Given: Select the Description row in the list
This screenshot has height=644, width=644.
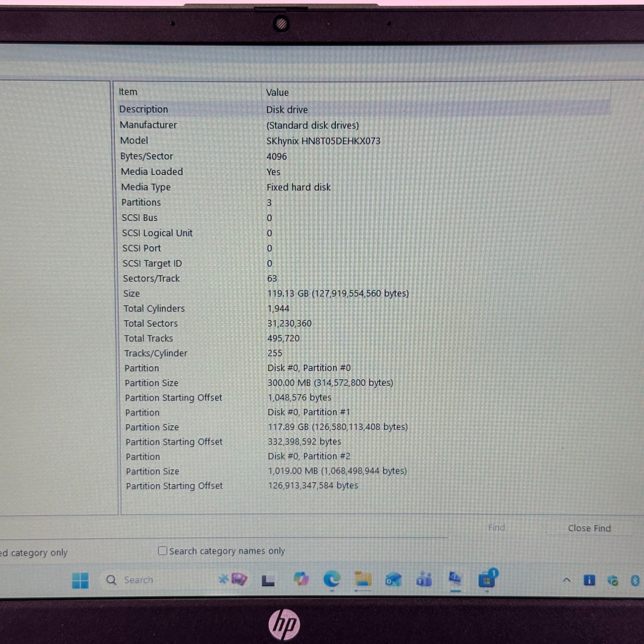Looking at the screenshot, I should point(144,109).
